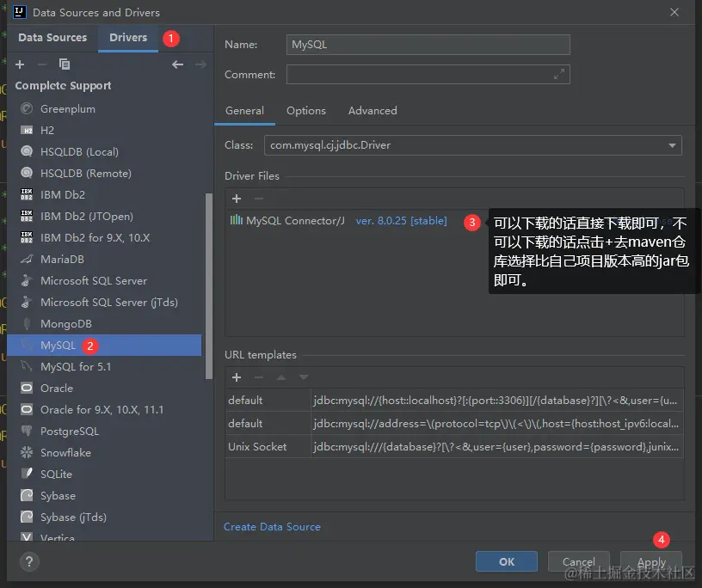The height and width of the screenshot is (588, 702).
Task: Click the Microsoft SQL Server icon
Action: pos(27,280)
